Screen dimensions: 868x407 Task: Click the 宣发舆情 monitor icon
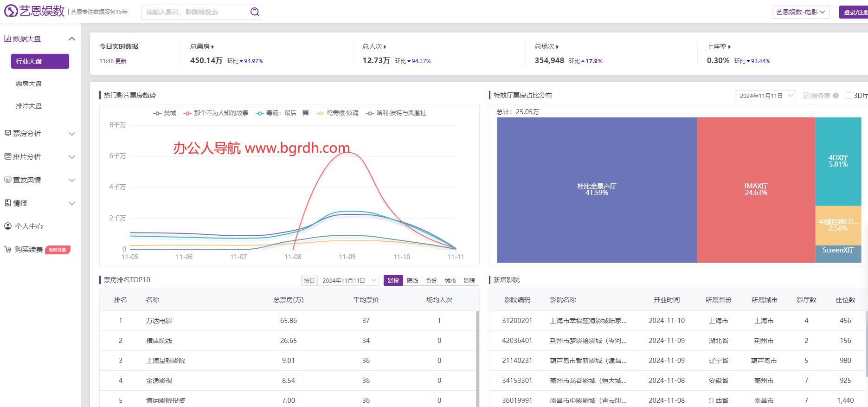point(7,180)
